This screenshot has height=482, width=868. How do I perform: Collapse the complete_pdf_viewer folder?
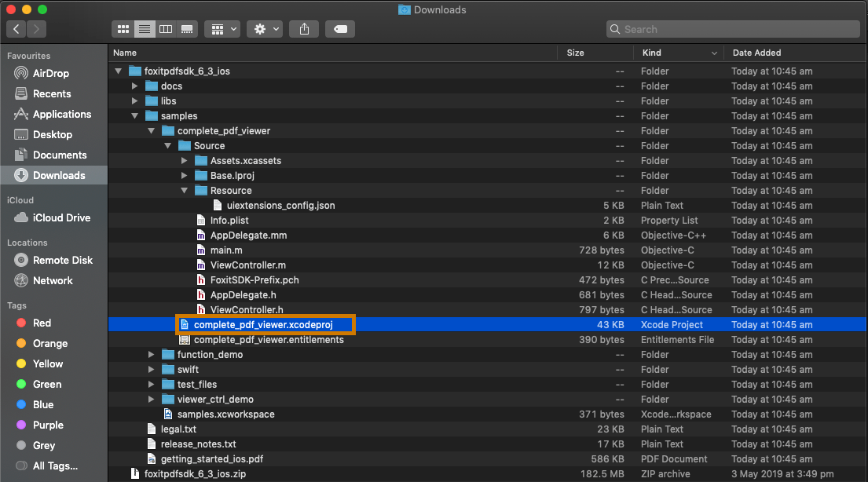151,130
